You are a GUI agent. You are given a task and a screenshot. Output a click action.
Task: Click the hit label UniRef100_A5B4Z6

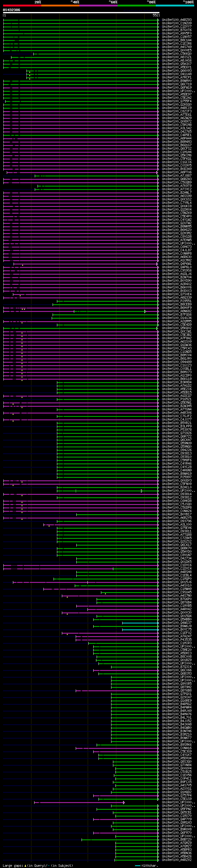click(x=176, y=857)
